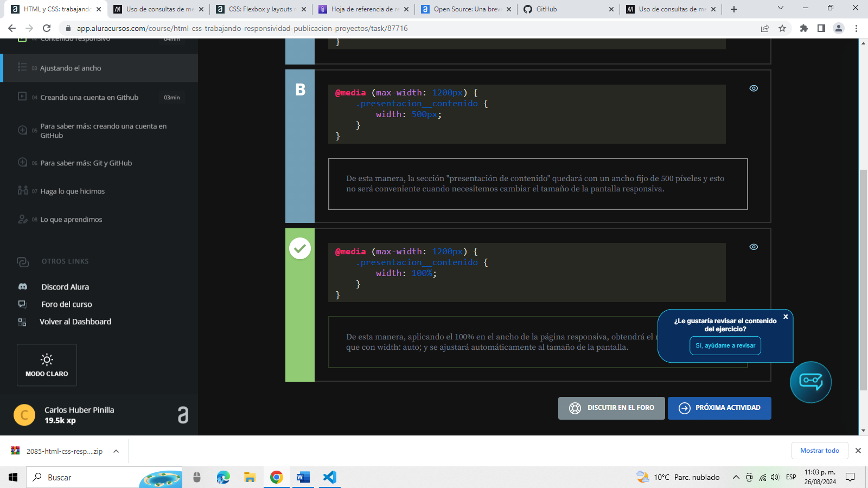The width and height of the screenshot is (868, 488).
Task: Switch to CSS: Flexbox y layouts tab
Action: point(260,9)
